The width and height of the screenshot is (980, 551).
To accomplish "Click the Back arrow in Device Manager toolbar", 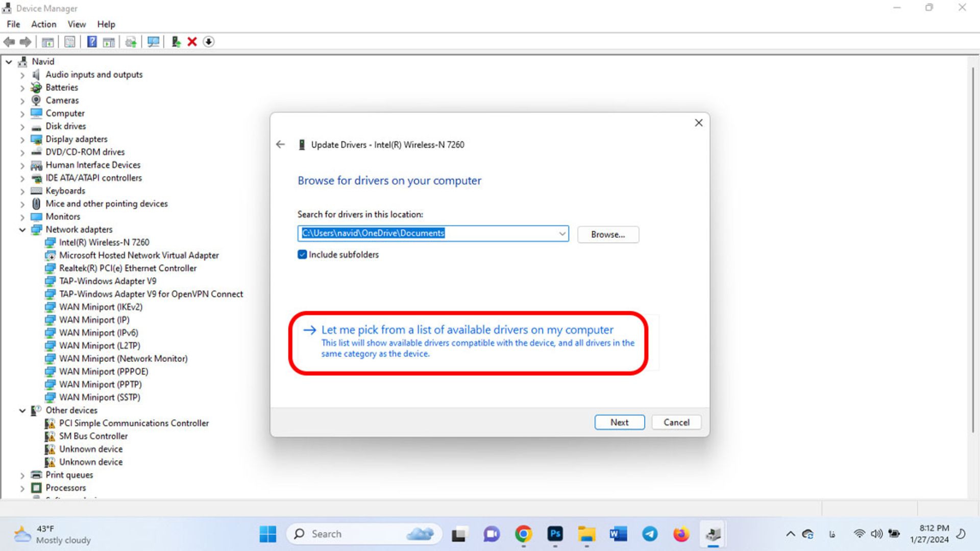I will tap(9, 42).
